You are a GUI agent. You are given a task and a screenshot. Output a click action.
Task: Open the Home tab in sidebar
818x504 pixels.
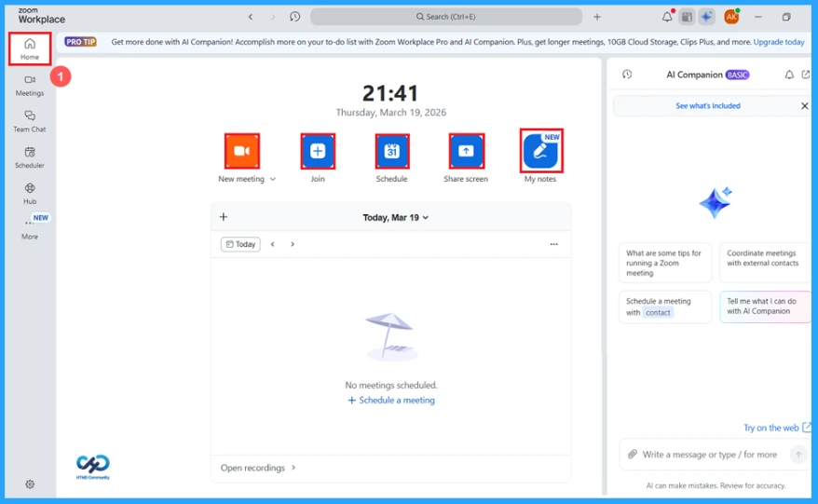tap(30, 49)
